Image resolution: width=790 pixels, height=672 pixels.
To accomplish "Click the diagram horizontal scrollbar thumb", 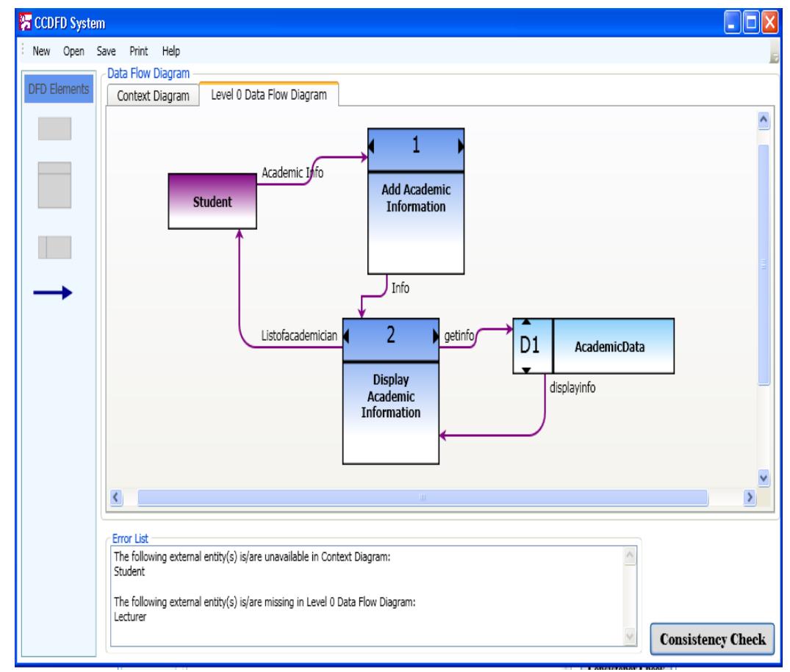I will point(423,497).
